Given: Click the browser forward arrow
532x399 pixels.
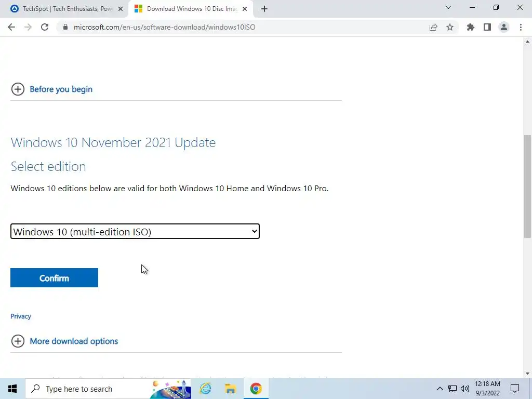Looking at the screenshot, I should 28,27.
